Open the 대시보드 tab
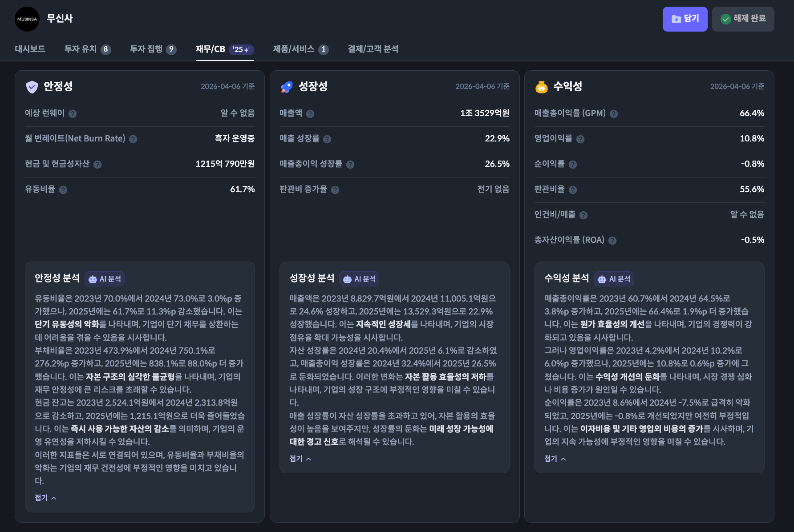Viewport: 794px width, 532px height. 30,49
